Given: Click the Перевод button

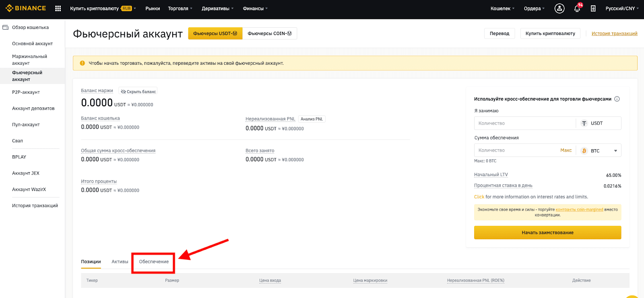Looking at the screenshot, I should tap(500, 33).
